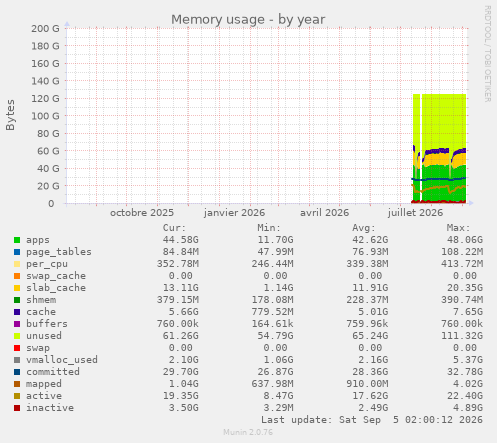
Task: Click the slab_cache yellow legend swatch
Action: (x=17, y=288)
